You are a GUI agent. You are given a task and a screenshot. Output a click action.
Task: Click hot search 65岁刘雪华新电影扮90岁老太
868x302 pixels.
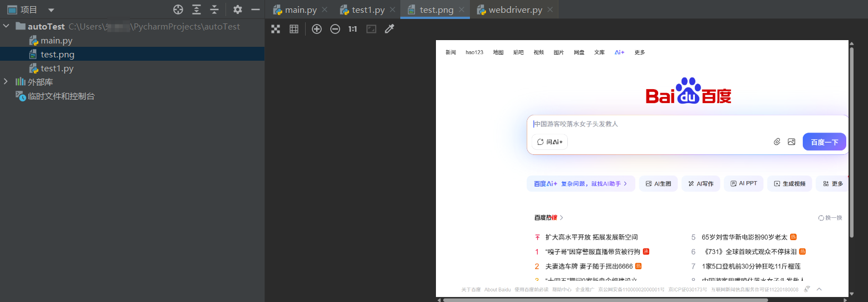point(744,237)
